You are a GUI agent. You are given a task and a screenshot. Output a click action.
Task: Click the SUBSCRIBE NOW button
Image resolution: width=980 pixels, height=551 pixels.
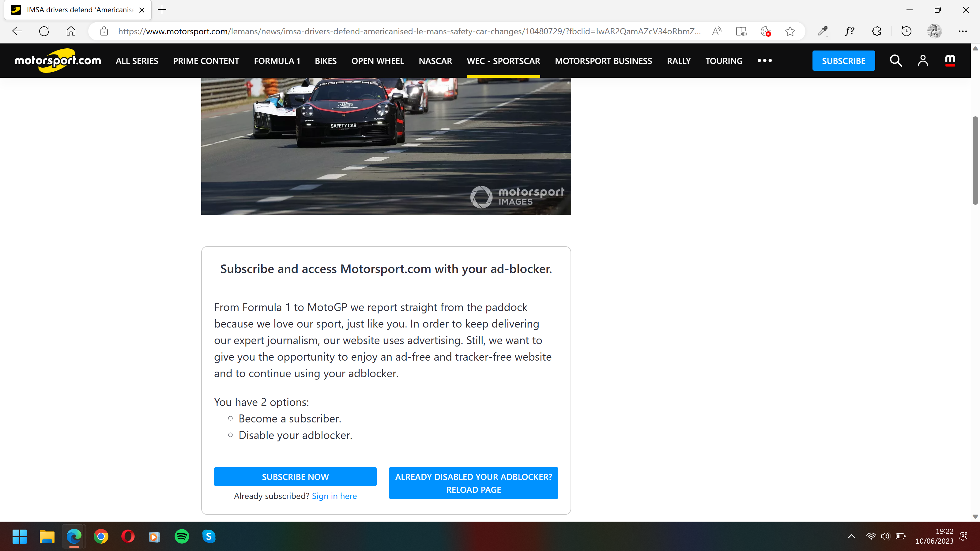[x=295, y=477]
